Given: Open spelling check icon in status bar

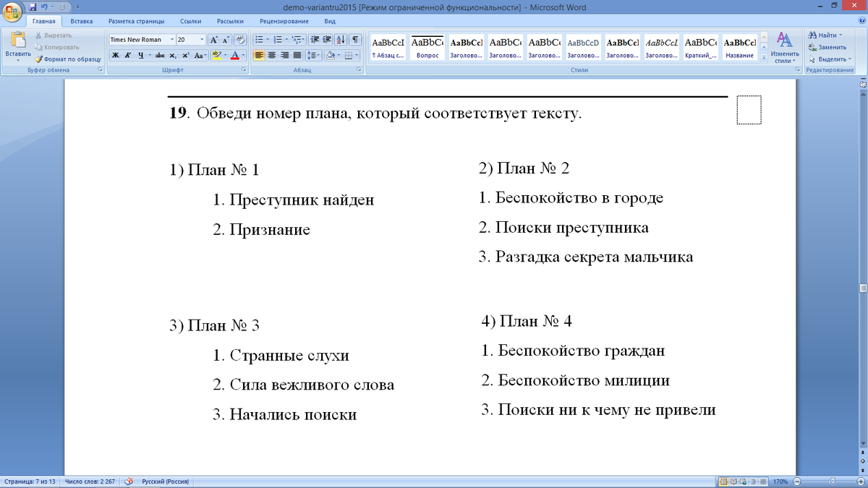Looking at the screenshot, I should click(x=129, y=481).
